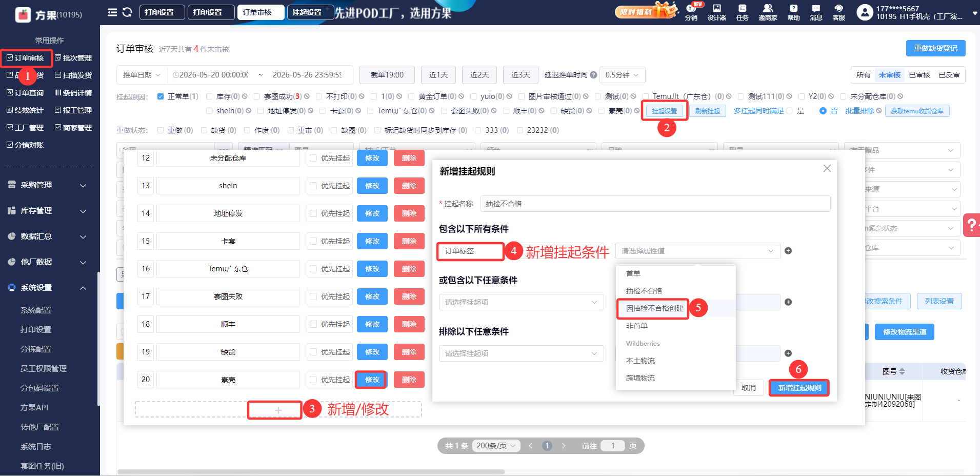Click 删除 button for row 13 shein
This screenshot has height=476, width=980.
tap(409, 186)
